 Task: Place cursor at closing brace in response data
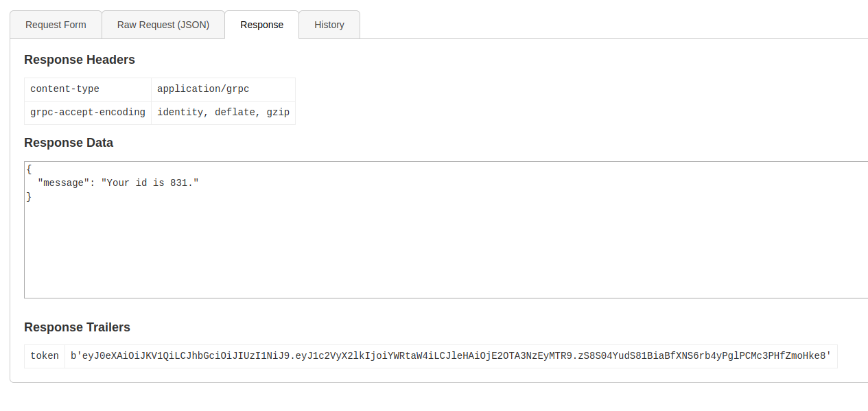click(x=29, y=197)
